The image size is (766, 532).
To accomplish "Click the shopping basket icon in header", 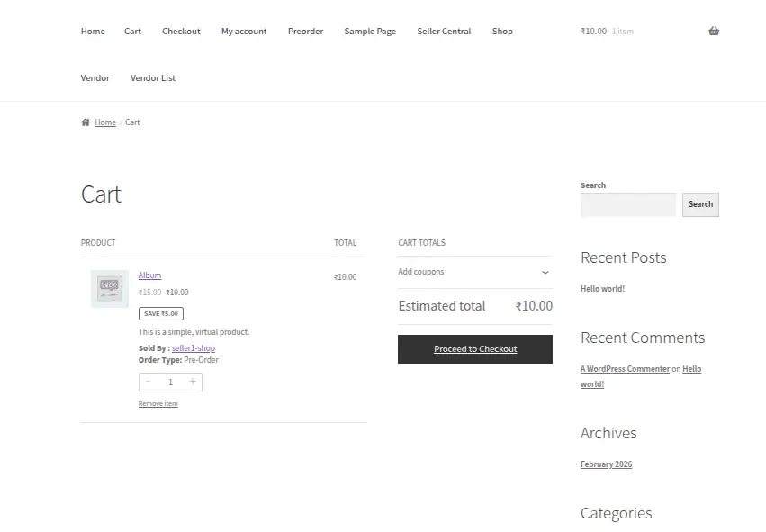I will (x=713, y=32).
